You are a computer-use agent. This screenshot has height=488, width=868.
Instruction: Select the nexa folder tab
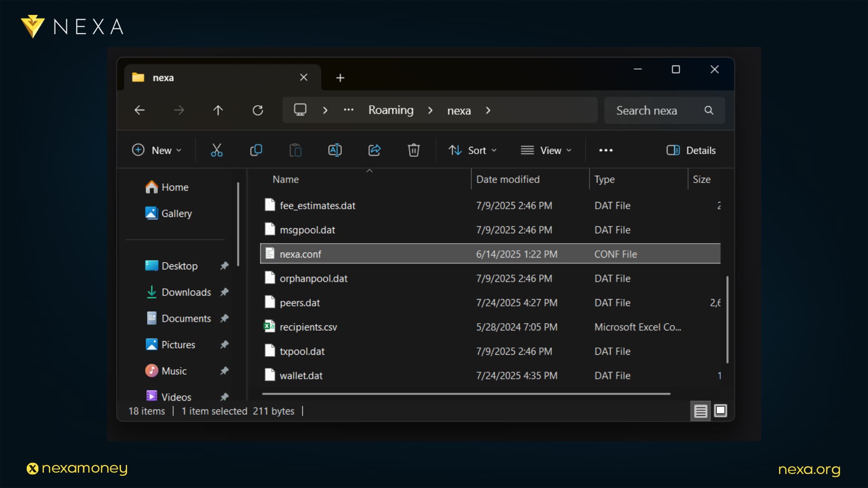pyautogui.click(x=222, y=78)
